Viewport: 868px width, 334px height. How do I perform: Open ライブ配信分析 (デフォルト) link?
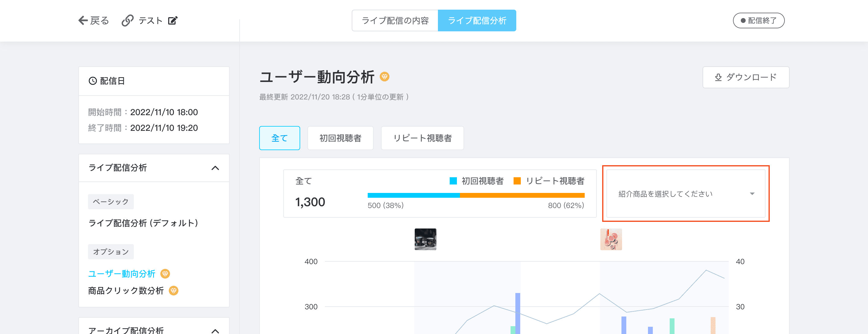click(x=143, y=223)
